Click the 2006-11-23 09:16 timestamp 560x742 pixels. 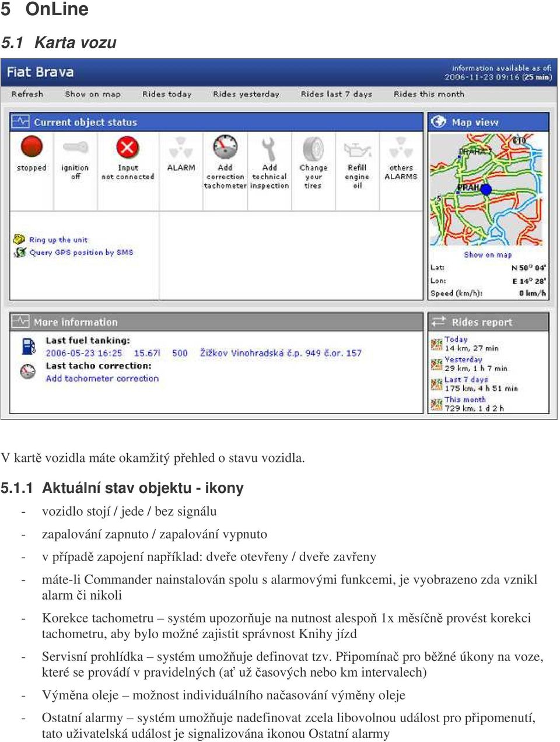(x=481, y=77)
